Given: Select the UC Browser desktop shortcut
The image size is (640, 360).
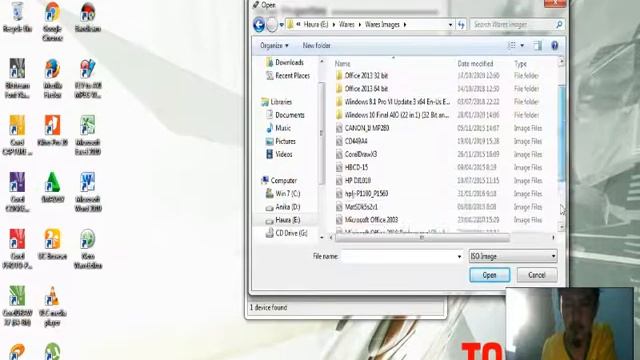Looking at the screenshot, I should pos(52,244).
